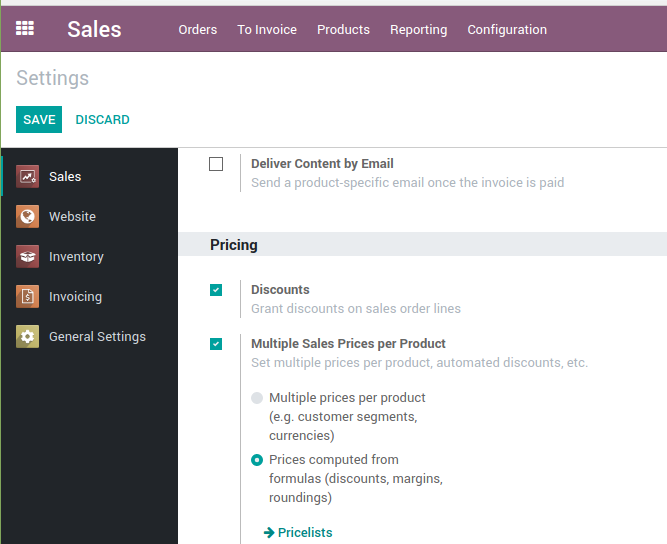
Task: Expand the Configuration menu
Action: (x=507, y=30)
